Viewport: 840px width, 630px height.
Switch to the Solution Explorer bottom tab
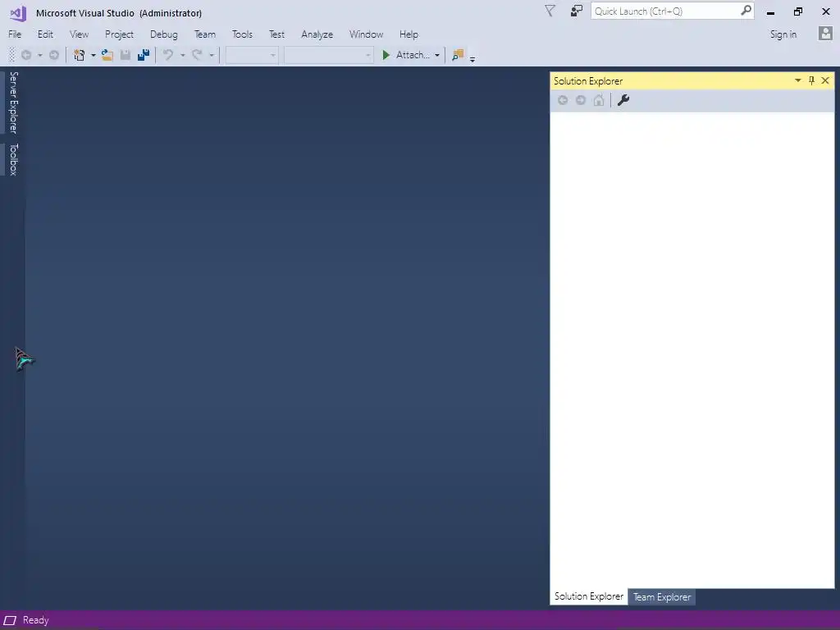(x=589, y=596)
